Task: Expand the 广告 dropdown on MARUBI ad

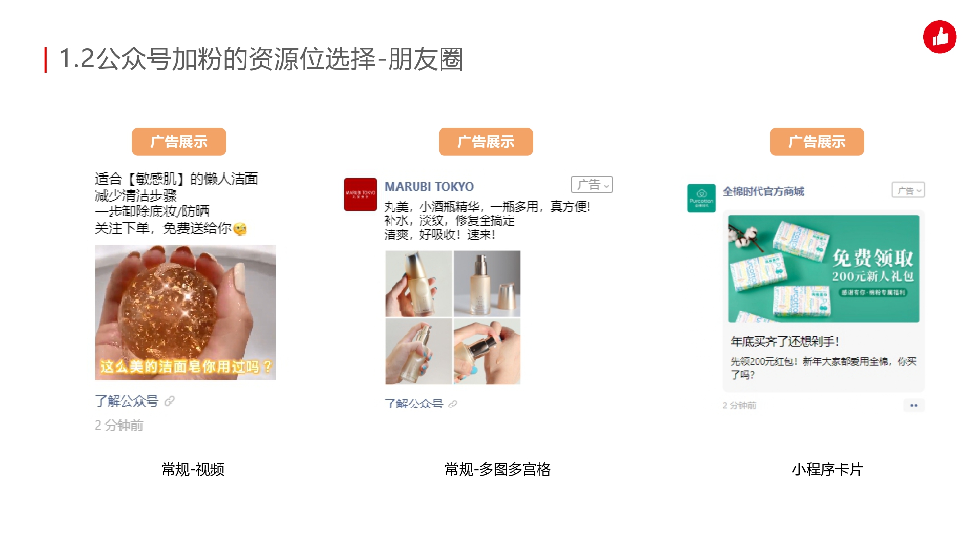Action: (591, 185)
